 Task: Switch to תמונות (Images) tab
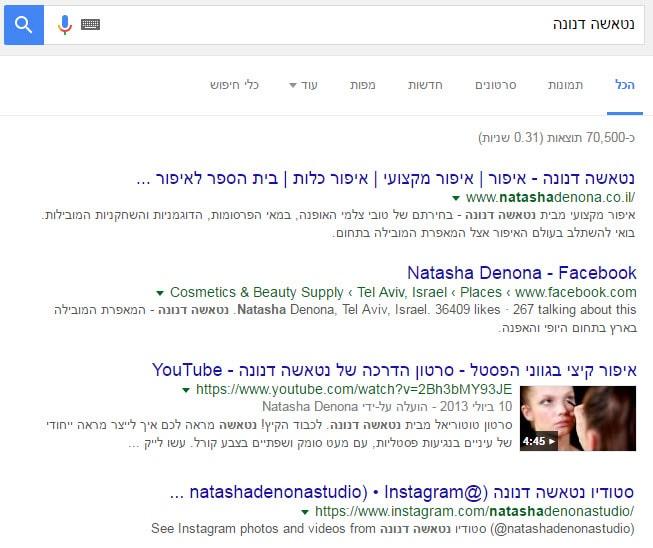(565, 85)
